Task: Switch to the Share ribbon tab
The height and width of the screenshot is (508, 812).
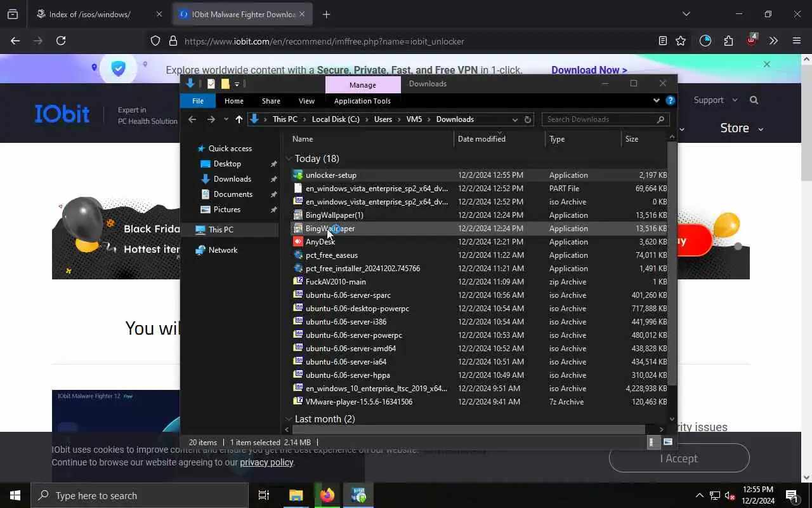Action: (271, 100)
